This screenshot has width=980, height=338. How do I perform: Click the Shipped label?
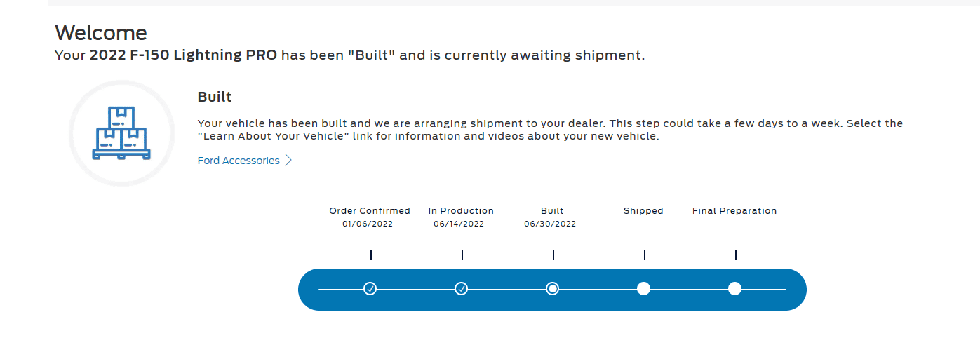[x=643, y=210]
